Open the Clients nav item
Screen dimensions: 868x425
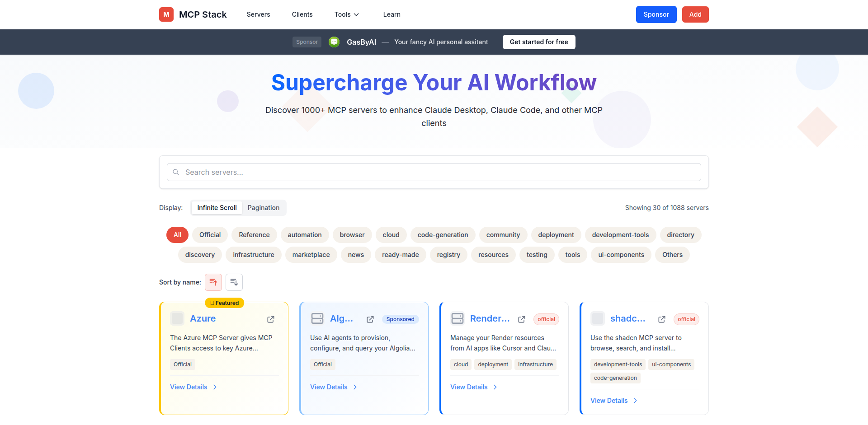pos(302,14)
